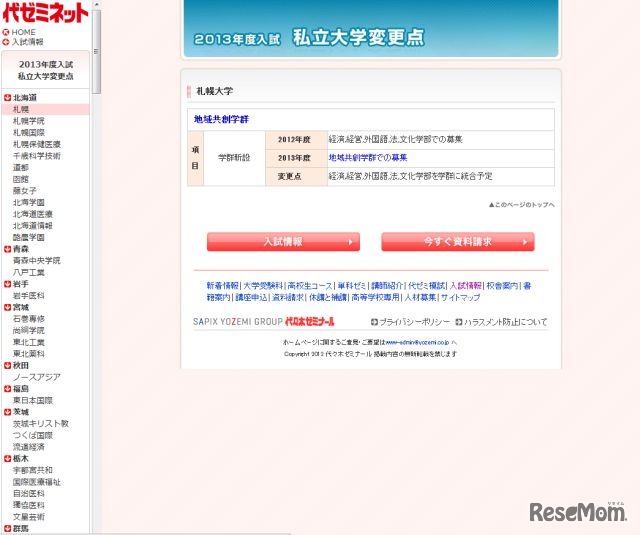The width and height of the screenshot is (640, 535).
Task: Open ノースアジア university entry
Action: [37, 377]
